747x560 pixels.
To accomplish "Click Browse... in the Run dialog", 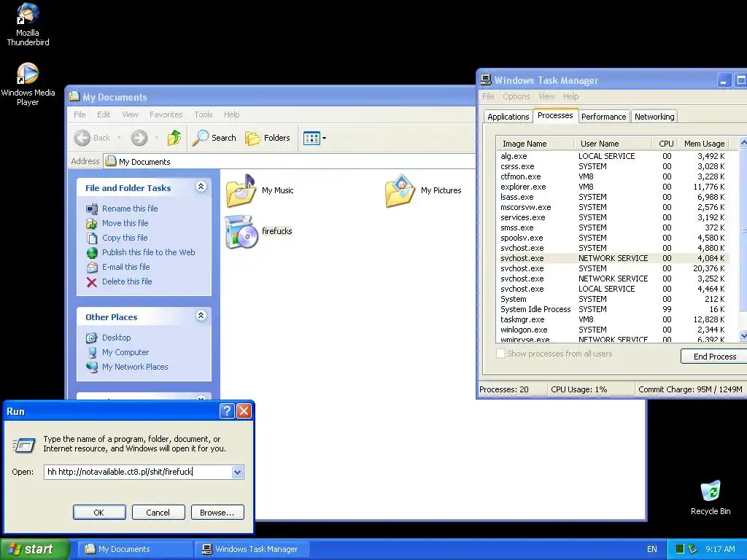I will point(217,513).
